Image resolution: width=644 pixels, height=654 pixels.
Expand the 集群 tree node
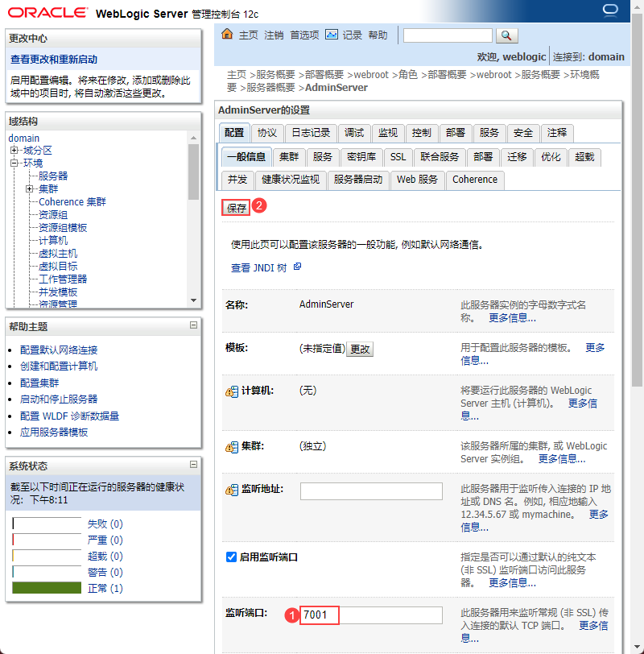coord(29,189)
